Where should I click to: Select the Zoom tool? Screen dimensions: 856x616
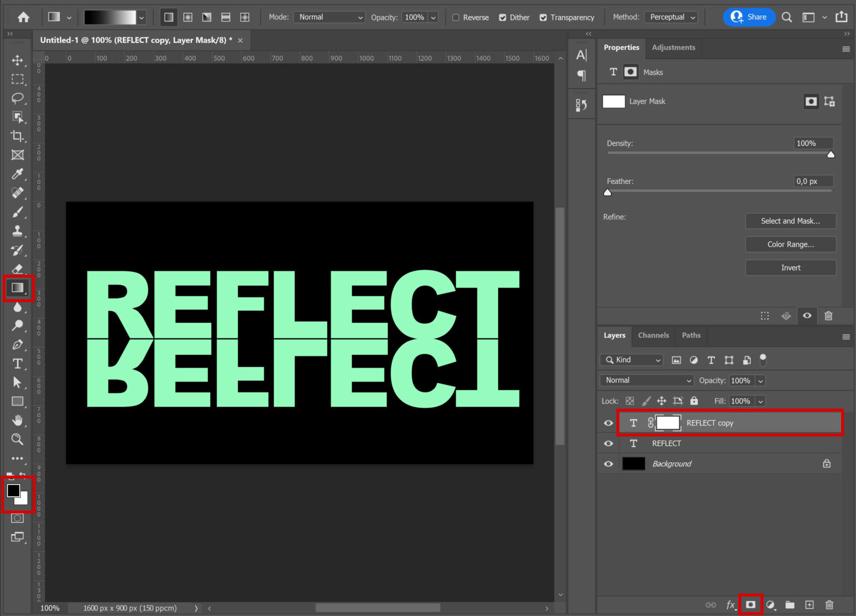pos(18,439)
